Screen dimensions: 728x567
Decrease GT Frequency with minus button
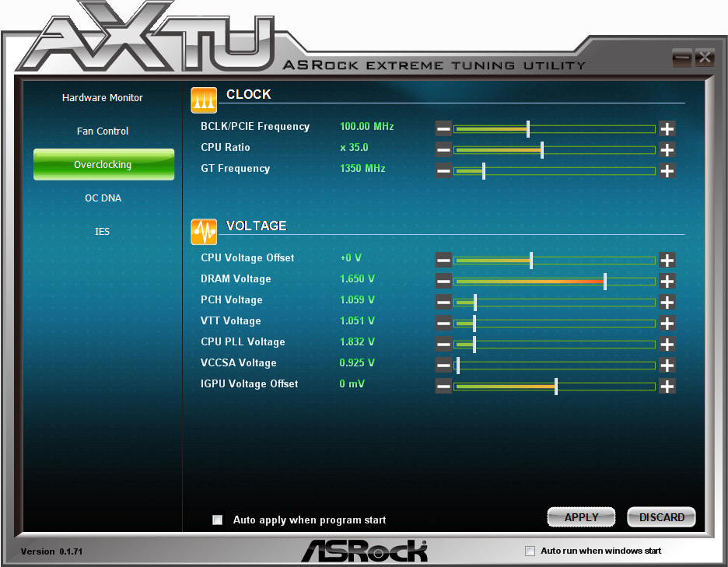[x=443, y=171]
